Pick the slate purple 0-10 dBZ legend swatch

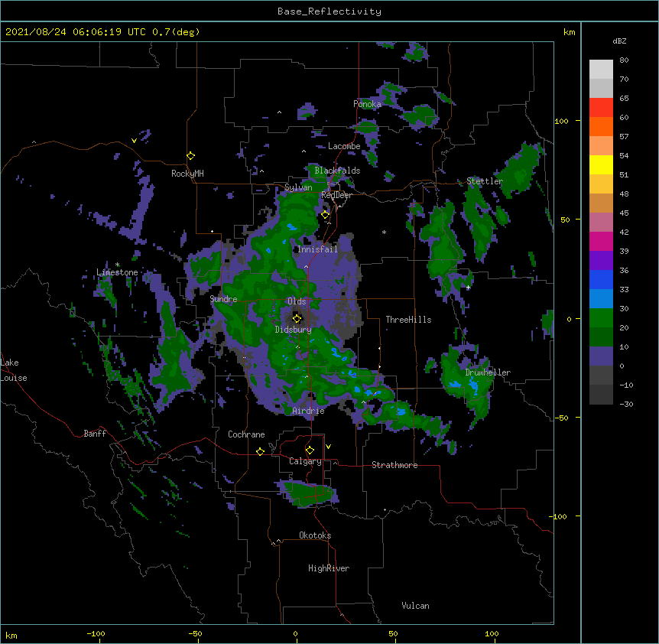(x=601, y=356)
